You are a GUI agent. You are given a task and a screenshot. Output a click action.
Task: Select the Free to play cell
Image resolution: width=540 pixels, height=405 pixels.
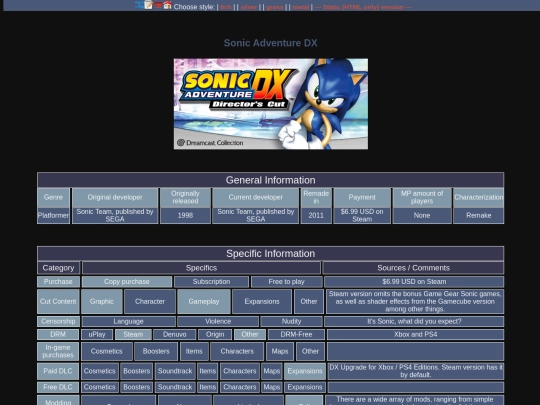click(x=287, y=282)
